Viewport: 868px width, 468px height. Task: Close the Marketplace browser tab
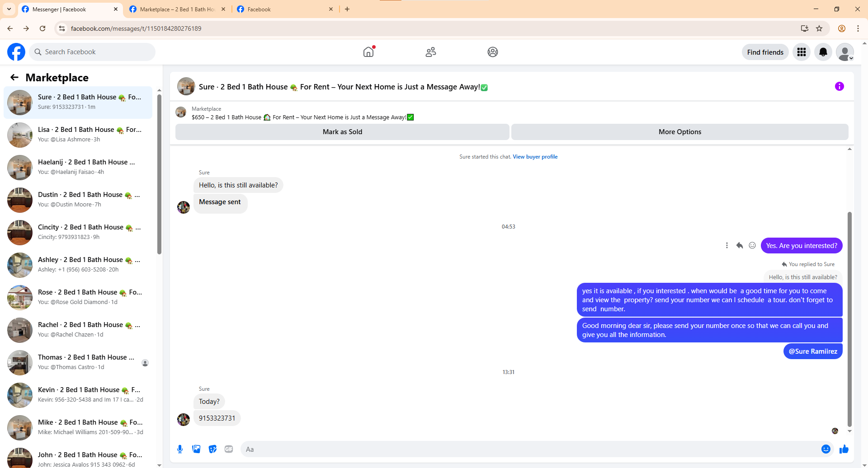click(x=223, y=9)
